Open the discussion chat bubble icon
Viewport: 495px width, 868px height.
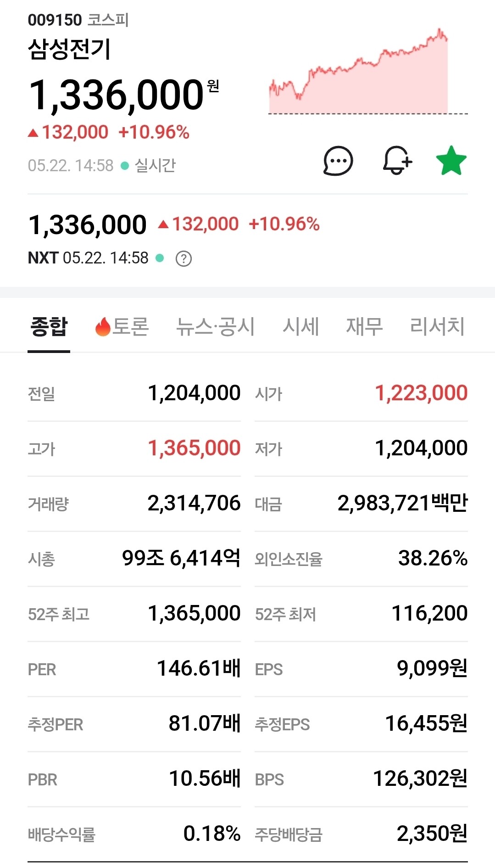point(338,161)
